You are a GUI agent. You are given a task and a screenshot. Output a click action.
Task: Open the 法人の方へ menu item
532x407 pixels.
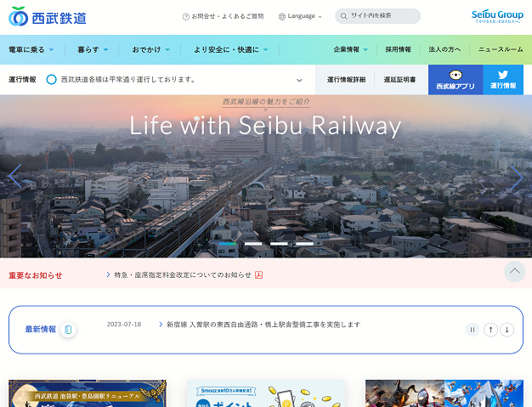[444, 49]
